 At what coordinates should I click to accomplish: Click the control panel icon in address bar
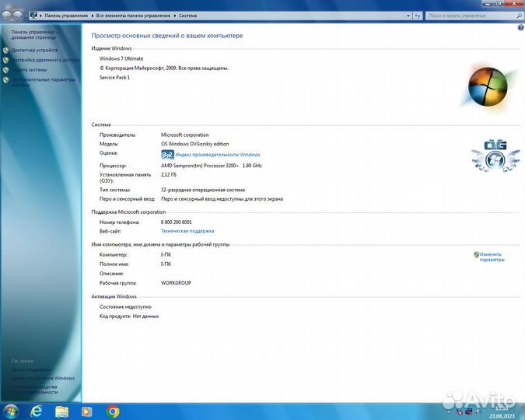[33, 15]
